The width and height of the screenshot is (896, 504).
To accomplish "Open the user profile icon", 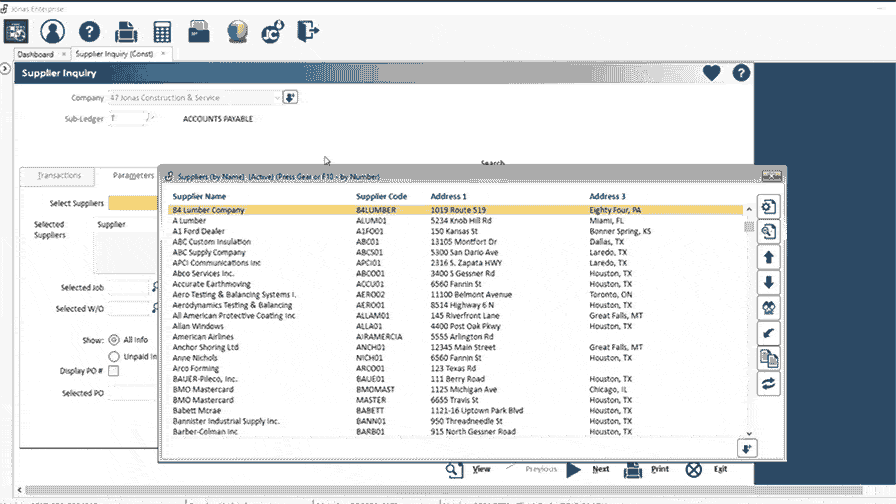I will click(53, 31).
